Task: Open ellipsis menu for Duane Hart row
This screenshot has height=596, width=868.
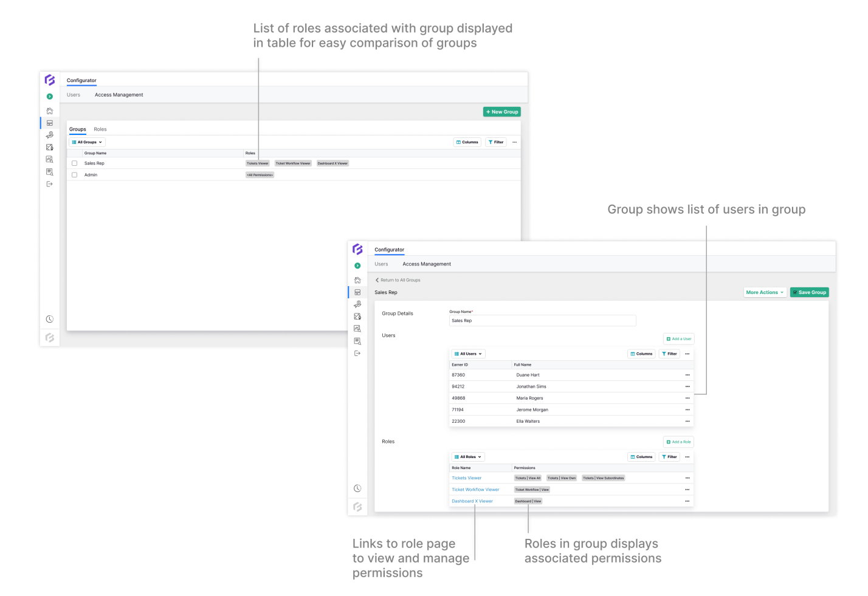Action: coord(687,375)
